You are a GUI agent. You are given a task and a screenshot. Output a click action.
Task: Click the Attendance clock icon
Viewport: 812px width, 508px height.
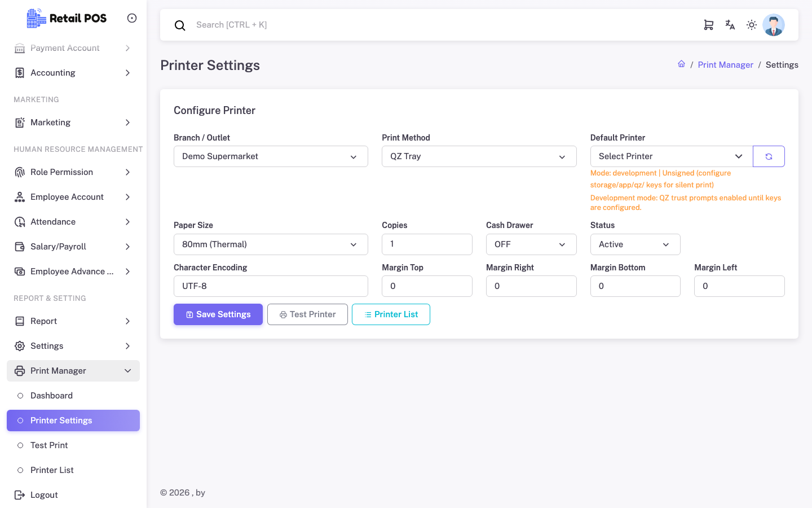[20, 222]
